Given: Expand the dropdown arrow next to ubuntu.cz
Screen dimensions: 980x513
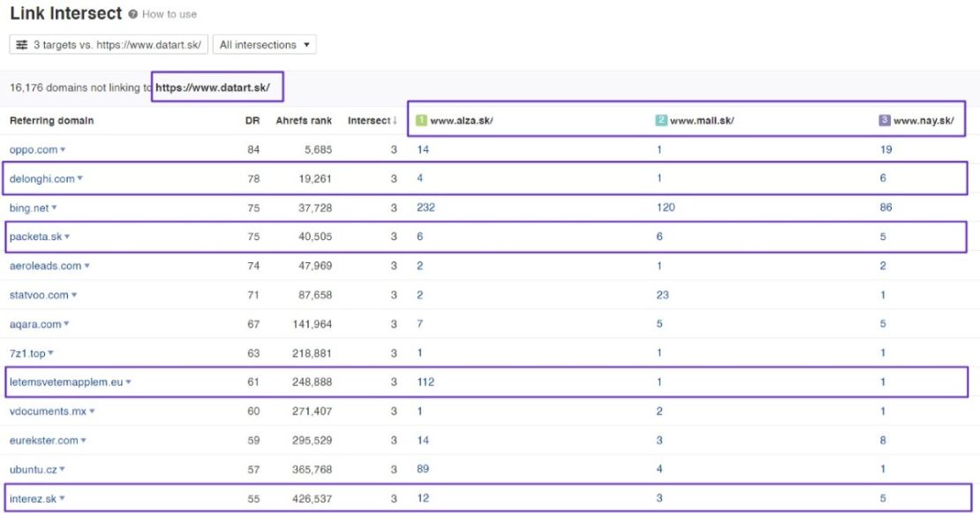Looking at the screenshot, I should 62,469.
